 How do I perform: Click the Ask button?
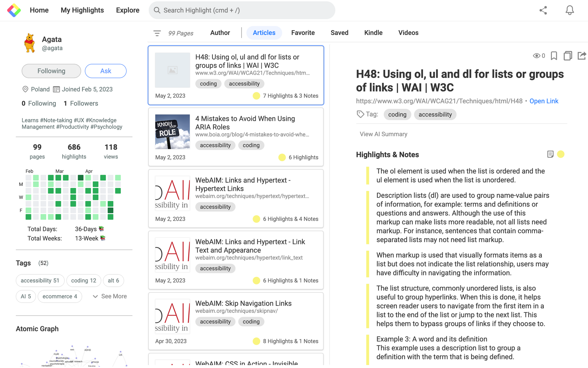pyautogui.click(x=106, y=71)
